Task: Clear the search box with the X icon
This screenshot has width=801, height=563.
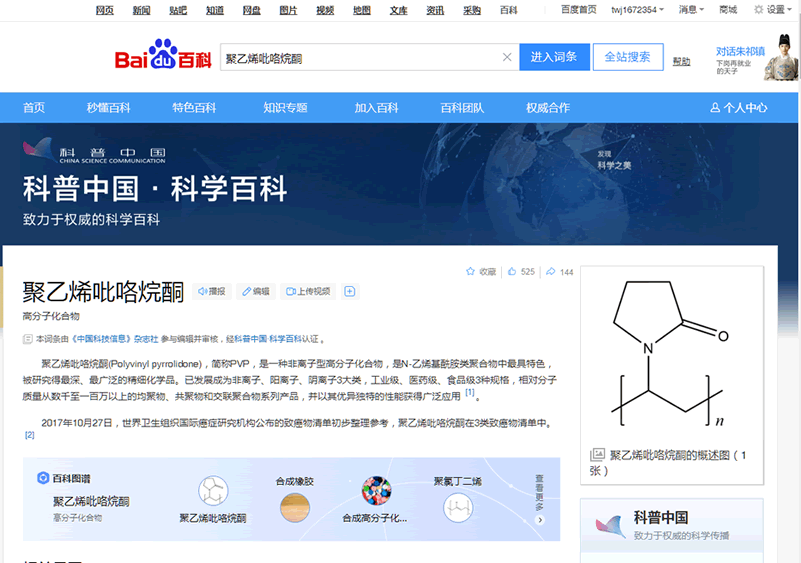Action: [x=507, y=57]
